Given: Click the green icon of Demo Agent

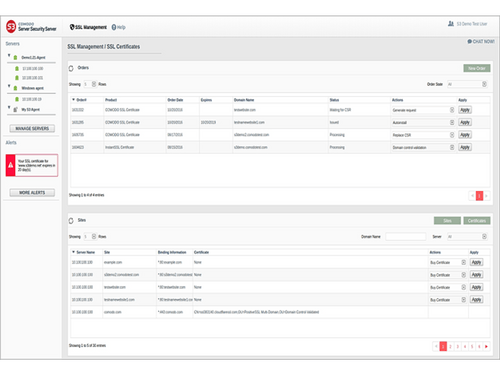Looking at the screenshot, I should (15, 58).
